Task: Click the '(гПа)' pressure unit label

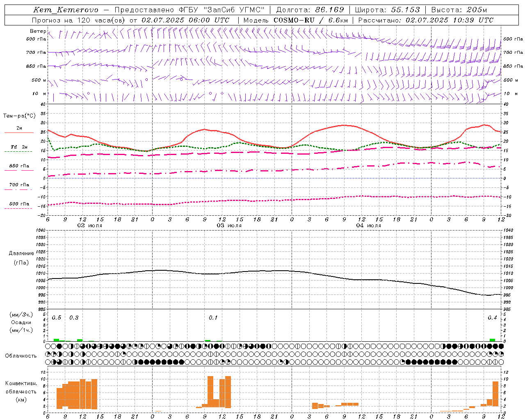Action: [x=21, y=262]
